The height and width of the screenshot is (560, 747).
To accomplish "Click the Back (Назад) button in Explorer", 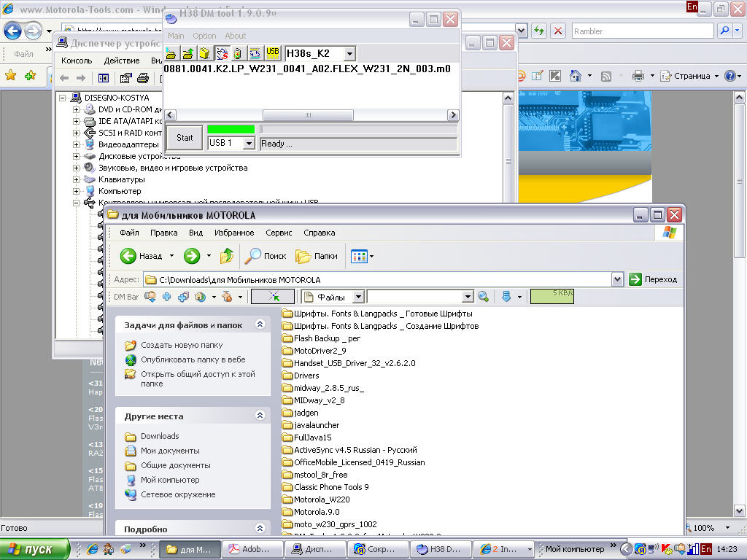I will click(x=141, y=256).
